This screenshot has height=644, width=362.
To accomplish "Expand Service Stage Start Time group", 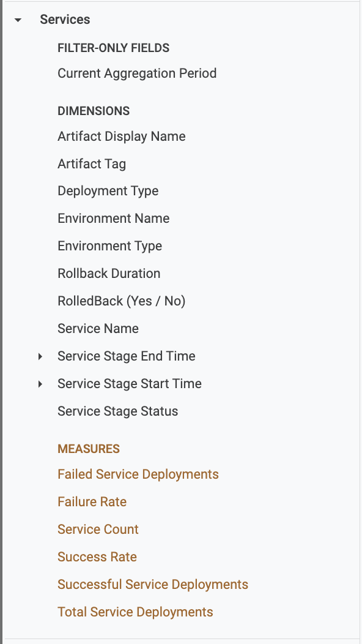I will tap(40, 384).
